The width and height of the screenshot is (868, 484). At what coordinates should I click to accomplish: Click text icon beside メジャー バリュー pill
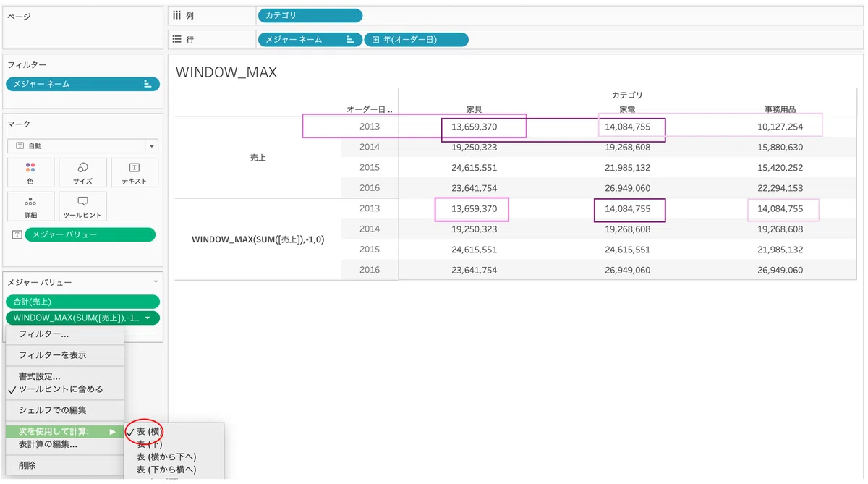16,234
